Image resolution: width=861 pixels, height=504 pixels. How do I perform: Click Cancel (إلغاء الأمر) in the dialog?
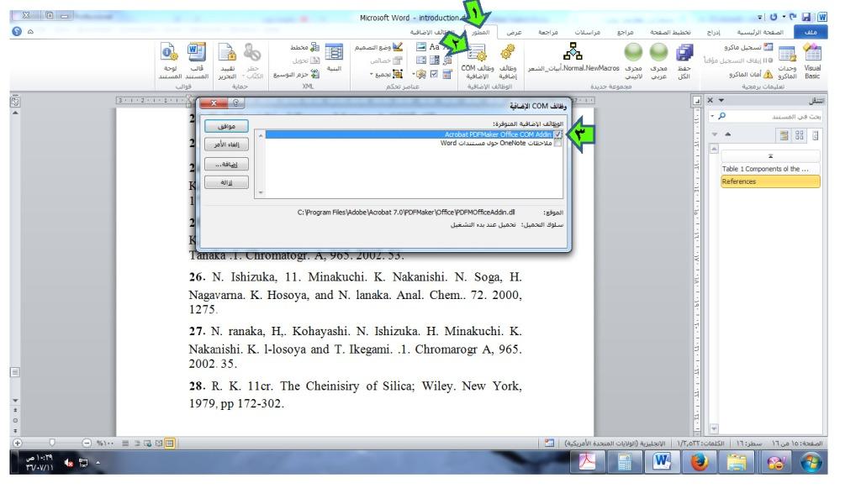click(x=226, y=144)
